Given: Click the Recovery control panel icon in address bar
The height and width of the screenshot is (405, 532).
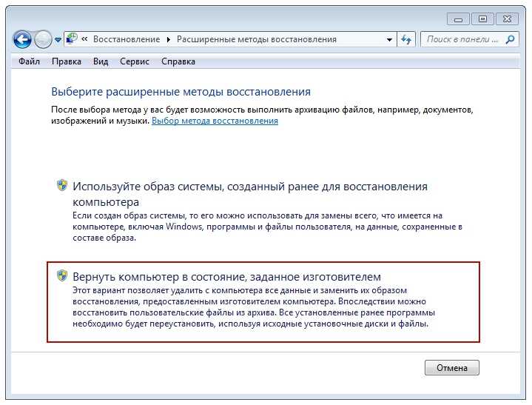Looking at the screenshot, I should coord(72,39).
